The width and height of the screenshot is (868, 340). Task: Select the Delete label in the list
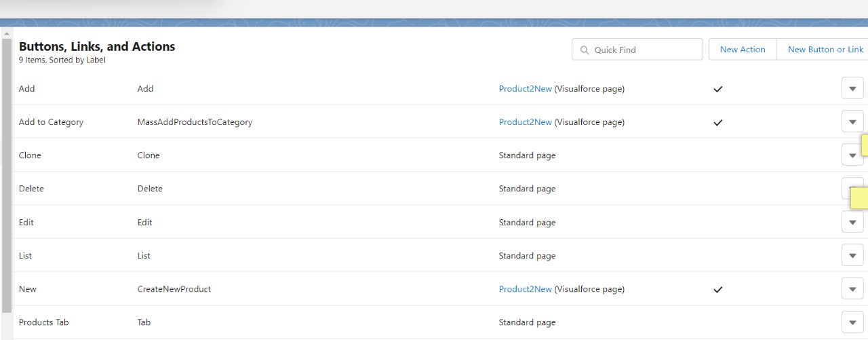[31, 189]
